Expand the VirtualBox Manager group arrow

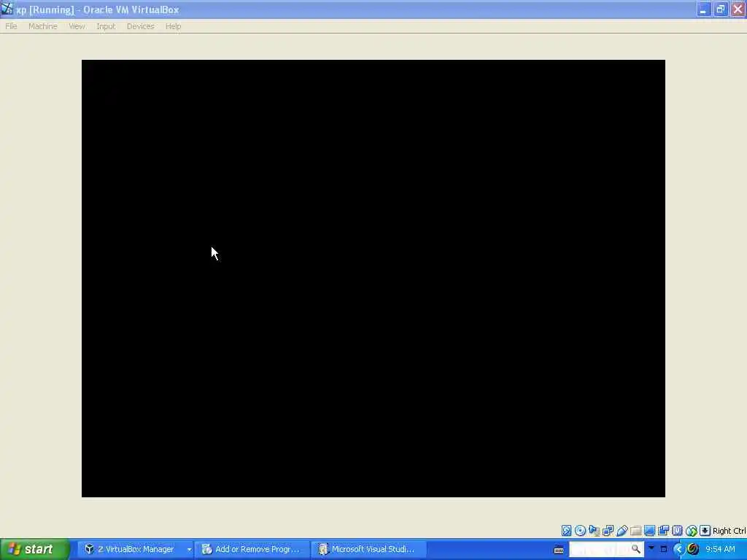click(189, 550)
